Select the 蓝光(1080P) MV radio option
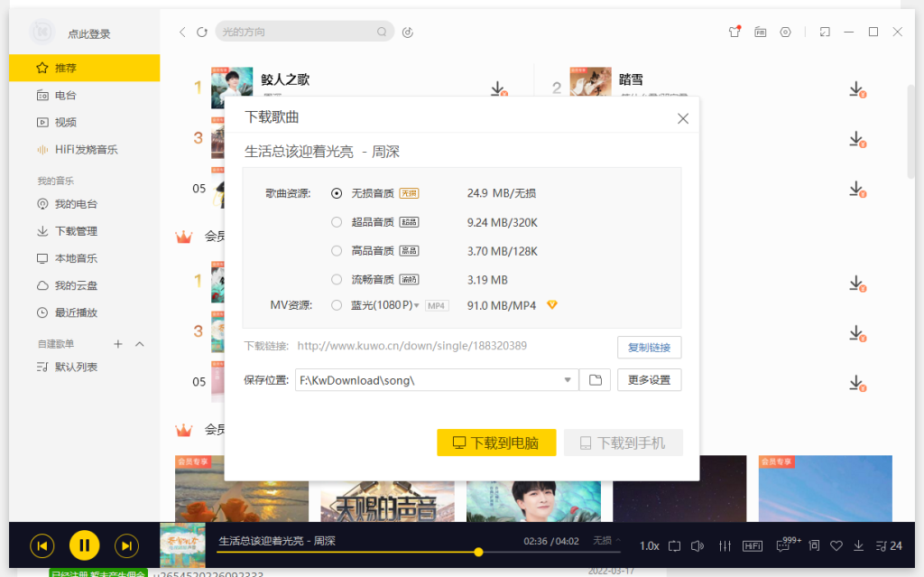924x577 pixels. click(337, 305)
